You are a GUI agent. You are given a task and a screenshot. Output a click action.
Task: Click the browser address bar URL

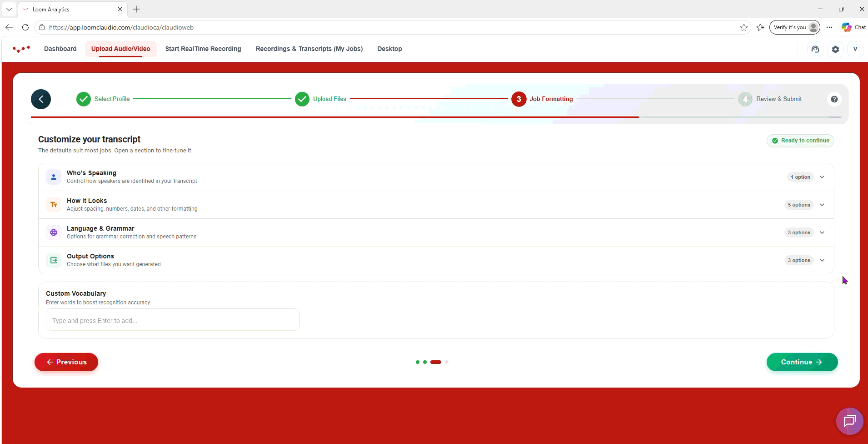pyautogui.click(x=121, y=27)
